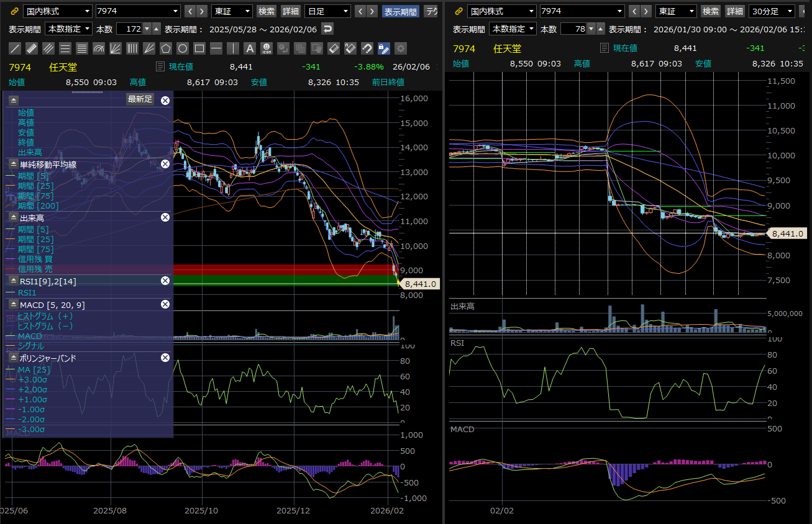Screen dimensions: 812x524
Task: Click the 最新足 button
Action: point(140,99)
